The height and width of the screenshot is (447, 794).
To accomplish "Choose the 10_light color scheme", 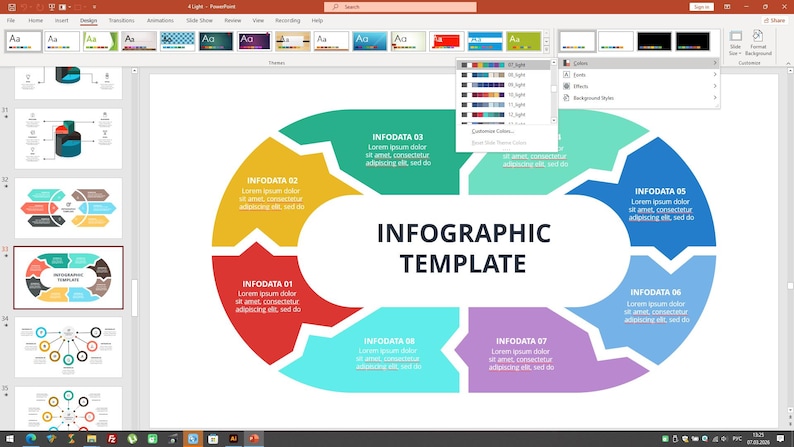I will point(503,95).
